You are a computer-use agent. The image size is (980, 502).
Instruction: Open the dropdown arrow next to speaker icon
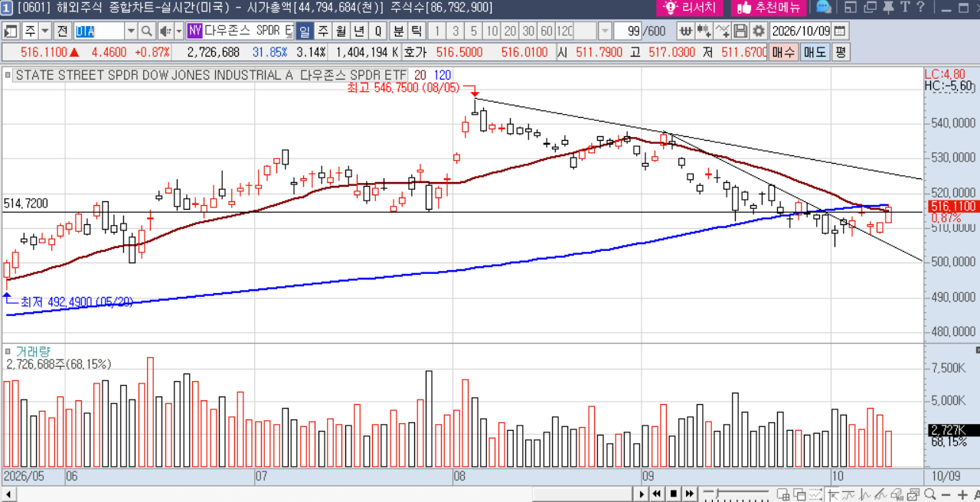click(178, 31)
